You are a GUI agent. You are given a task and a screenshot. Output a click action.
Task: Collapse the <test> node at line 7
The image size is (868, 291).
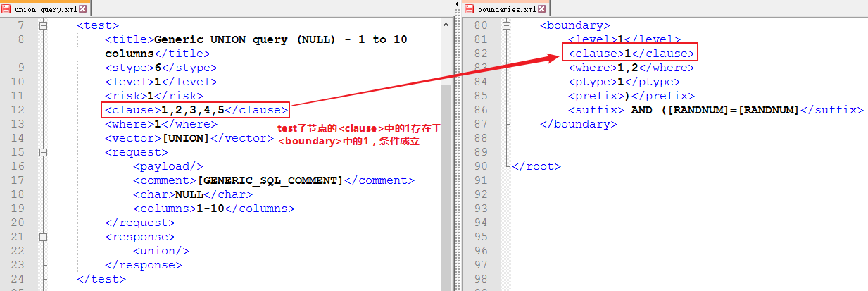point(44,25)
